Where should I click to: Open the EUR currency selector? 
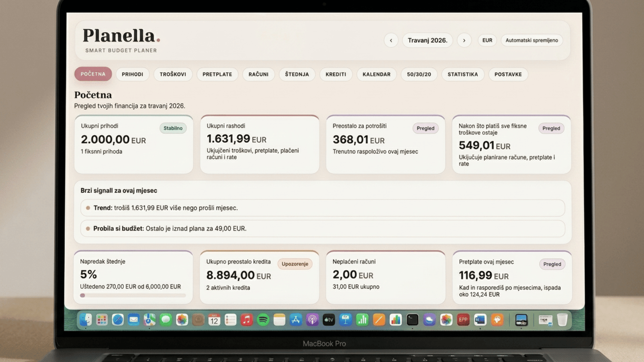(487, 40)
